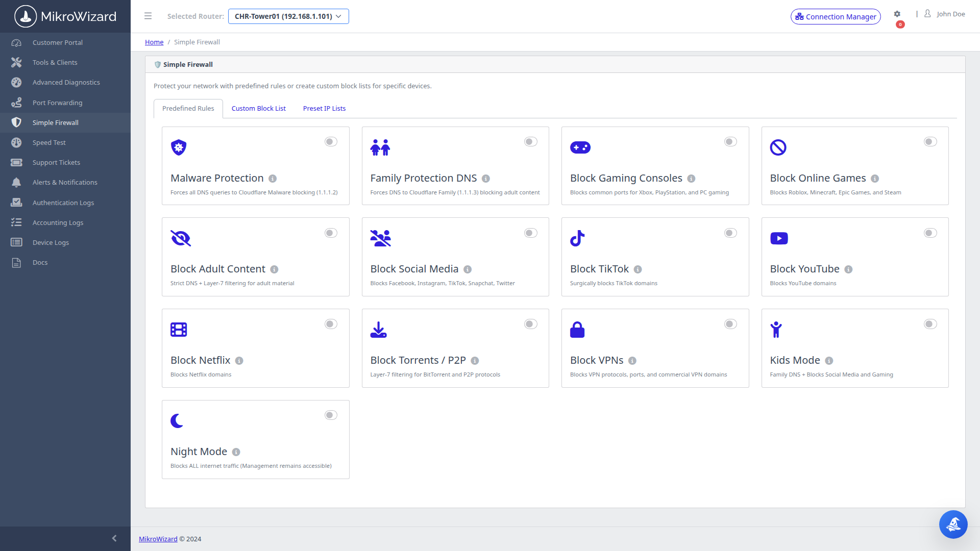Click the John Doe user profile icon
Screen dimensions: 980x551
pos(927,14)
